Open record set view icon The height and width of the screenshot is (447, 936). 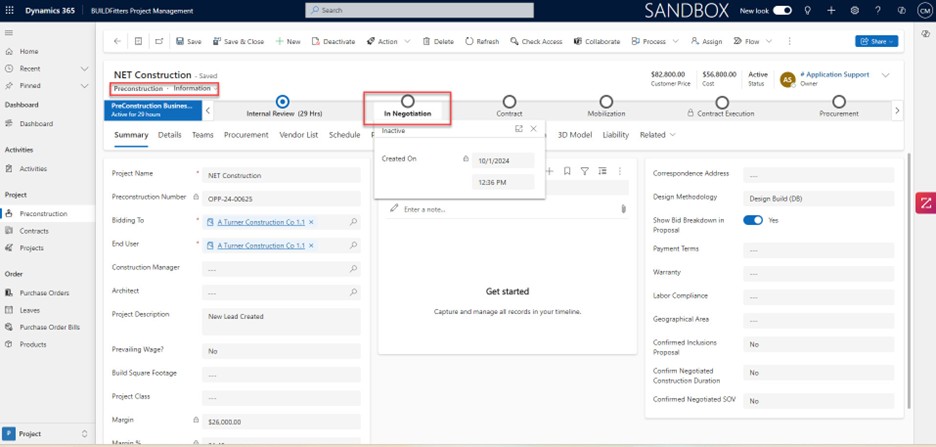coord(138,41)
